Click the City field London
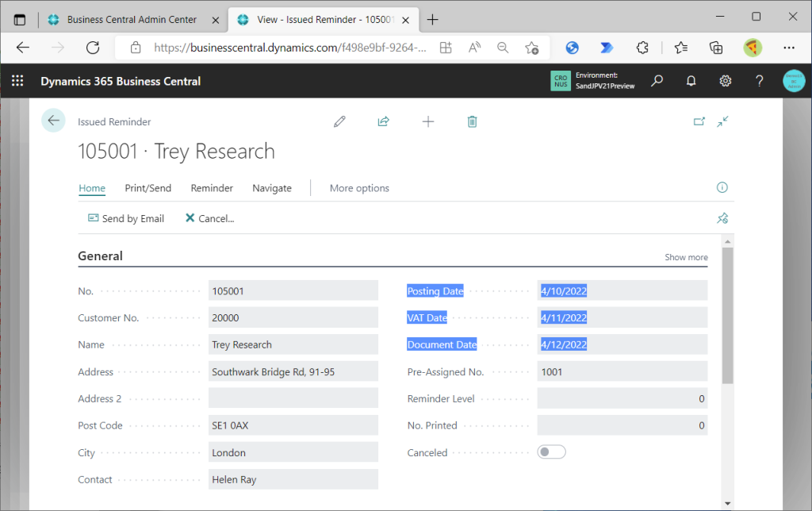Image resolution: width=812 pixels, height=511 pixels. click(293, 452)
